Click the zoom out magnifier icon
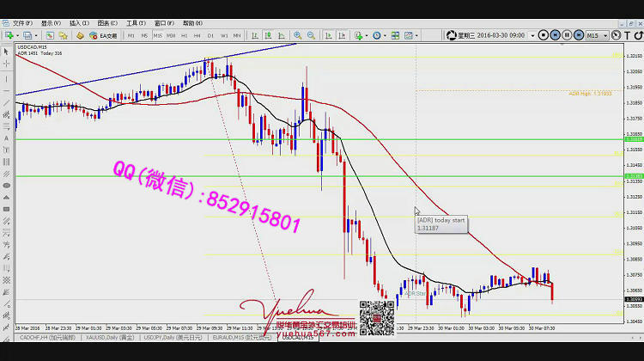The width and height of the screenshot is (644, 361). click(309, 35)
